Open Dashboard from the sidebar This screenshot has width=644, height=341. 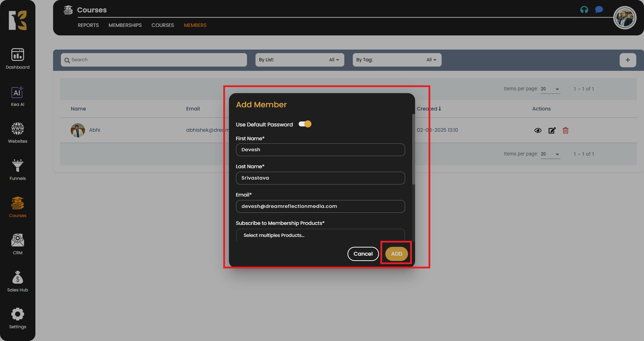pos(17,59)
